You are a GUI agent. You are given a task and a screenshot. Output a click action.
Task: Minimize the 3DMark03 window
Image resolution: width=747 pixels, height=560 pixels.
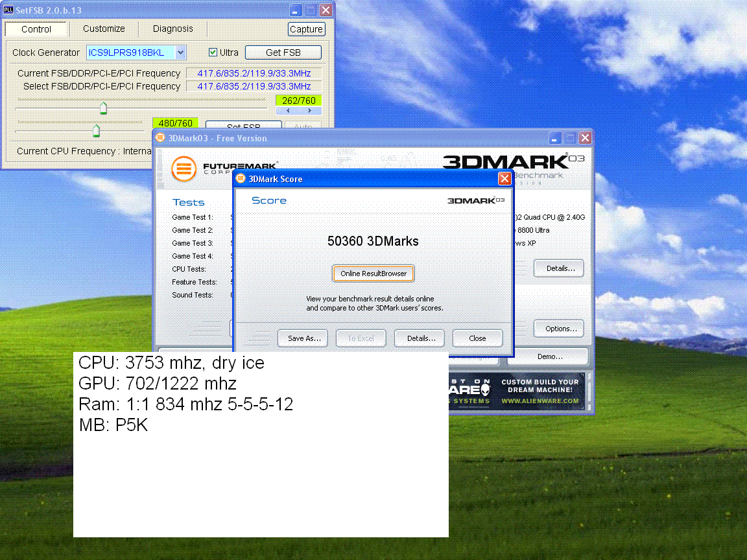pyautogui.click(x=554, y=138)
